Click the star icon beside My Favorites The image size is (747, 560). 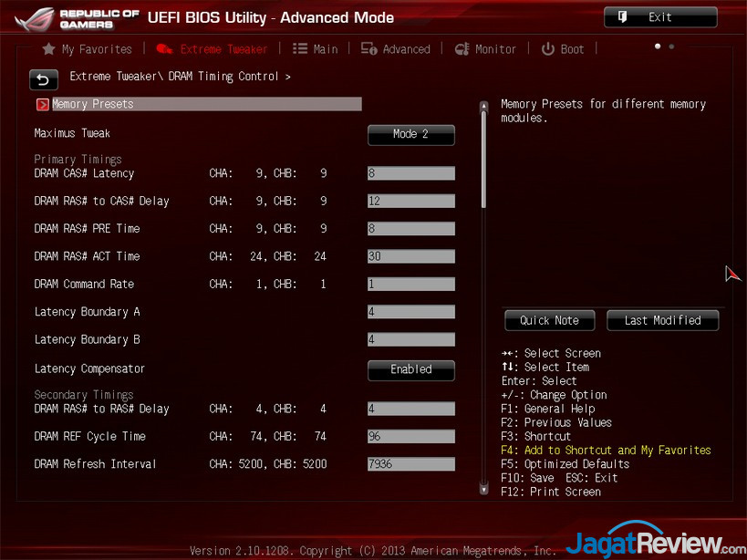pyautogui.click(x=48, y=48)
